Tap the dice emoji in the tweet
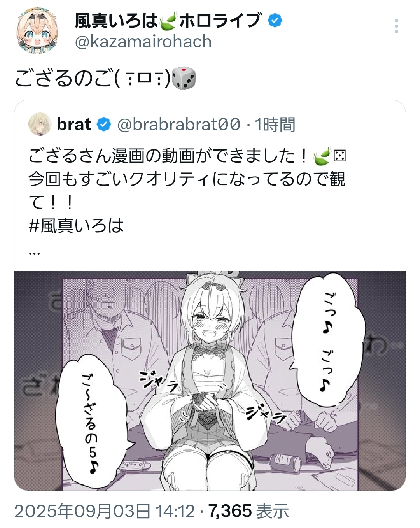 (184, 78)
